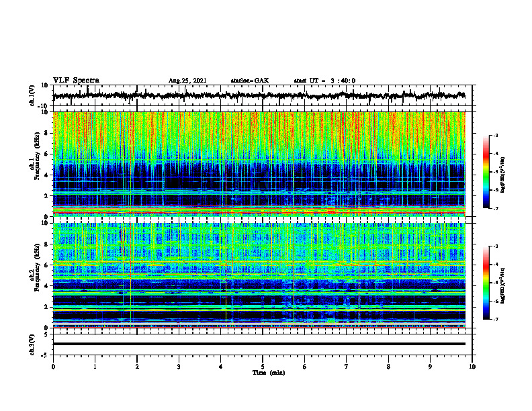Click time axis tick label "2"
The width and height of the screenshot is (532, 411).
(137, 367)
